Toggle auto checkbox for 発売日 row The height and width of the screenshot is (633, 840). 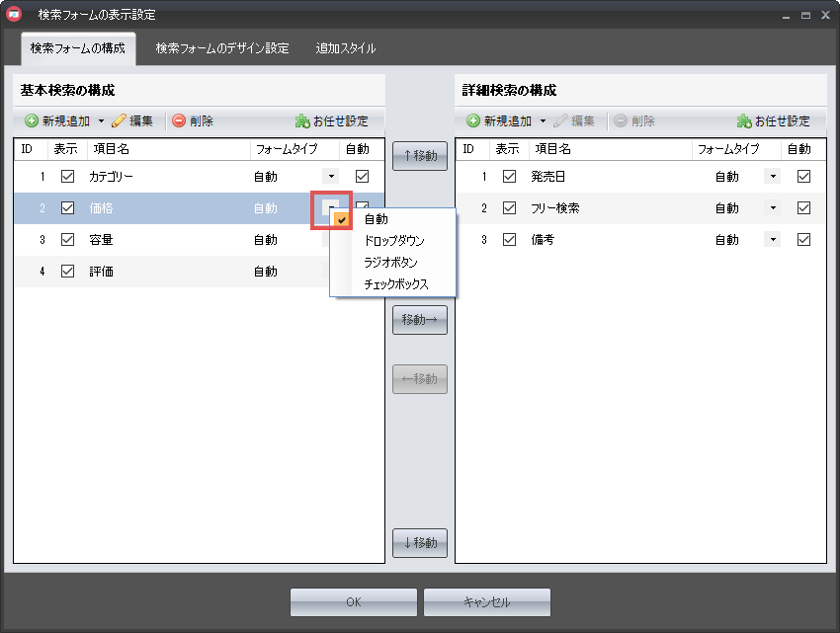tap(803, 177)
